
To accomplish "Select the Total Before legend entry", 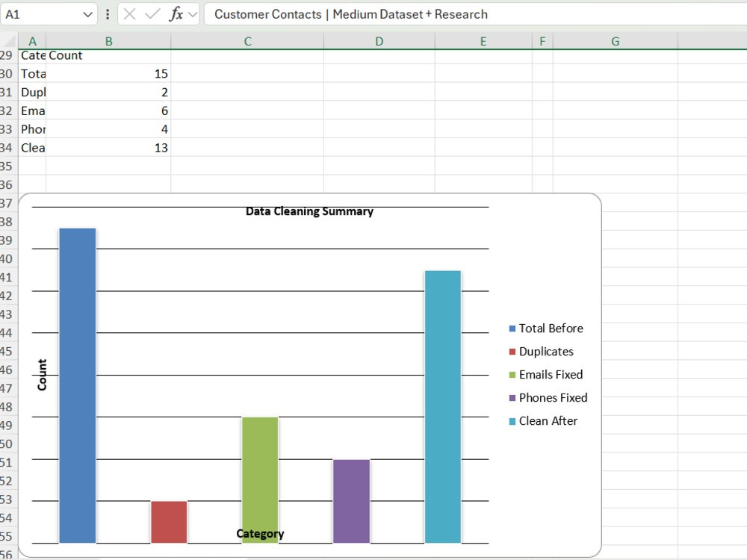I will click(x=546, y=328).
